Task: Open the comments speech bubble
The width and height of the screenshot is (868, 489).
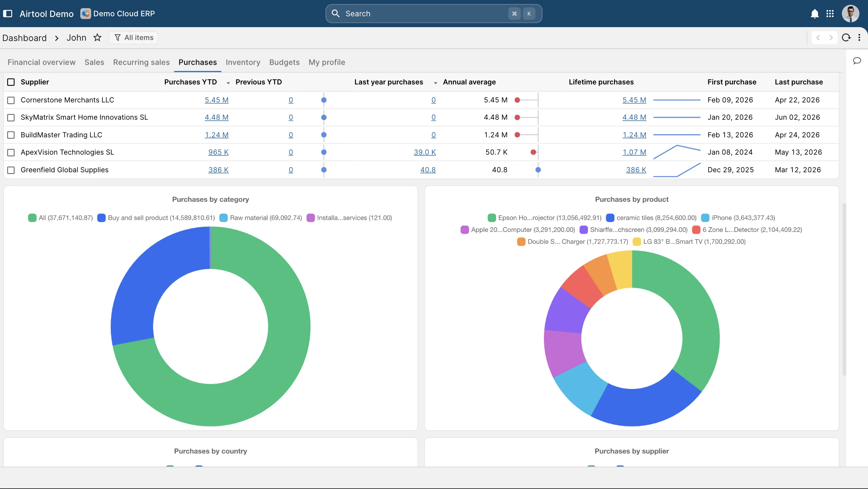Action: 857,61
